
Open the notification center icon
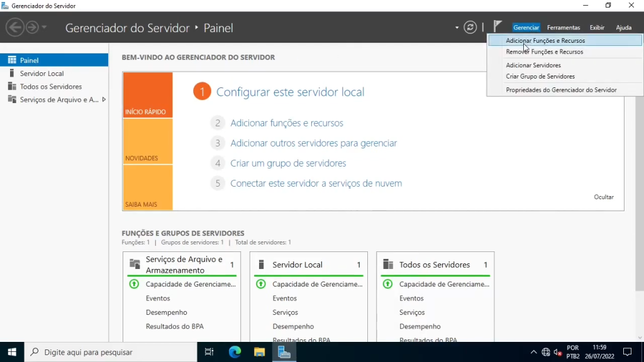(628, 352)
